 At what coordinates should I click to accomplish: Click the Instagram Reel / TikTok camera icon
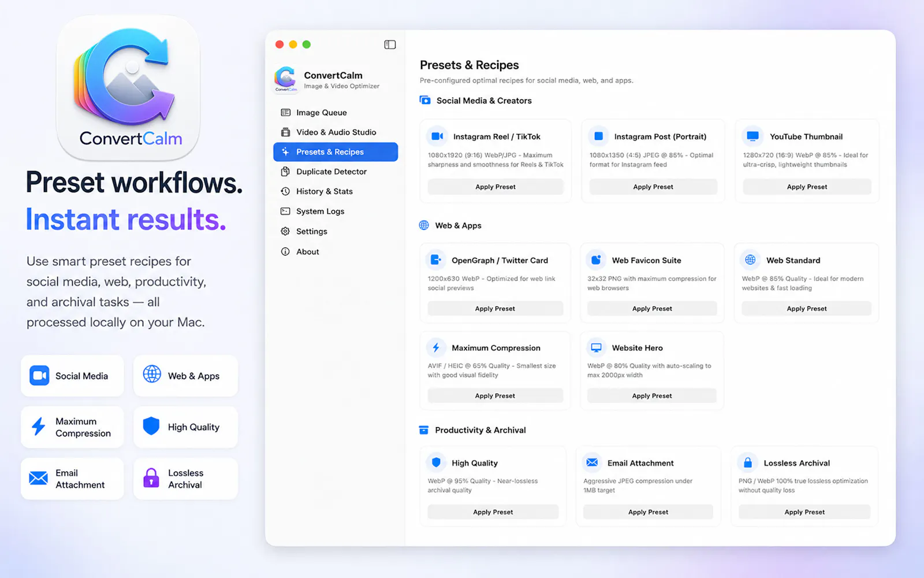click(437, 136)
